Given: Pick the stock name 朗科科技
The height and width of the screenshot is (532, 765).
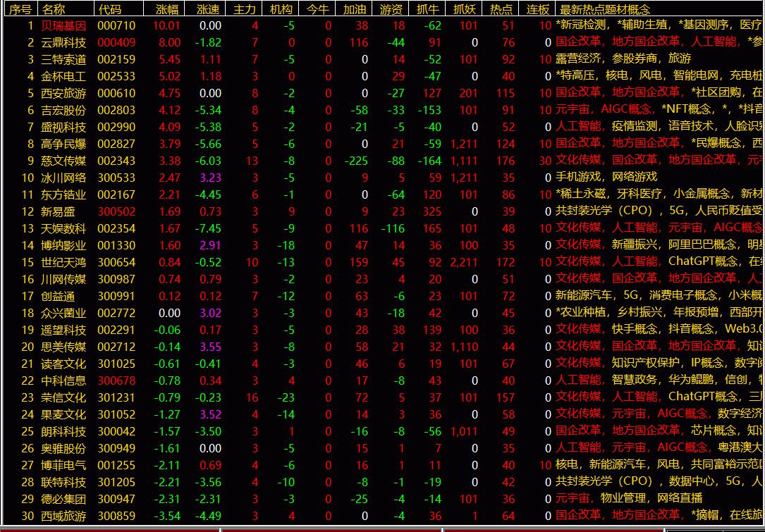Looking at the screenshot, I should [x=63, y=431].
